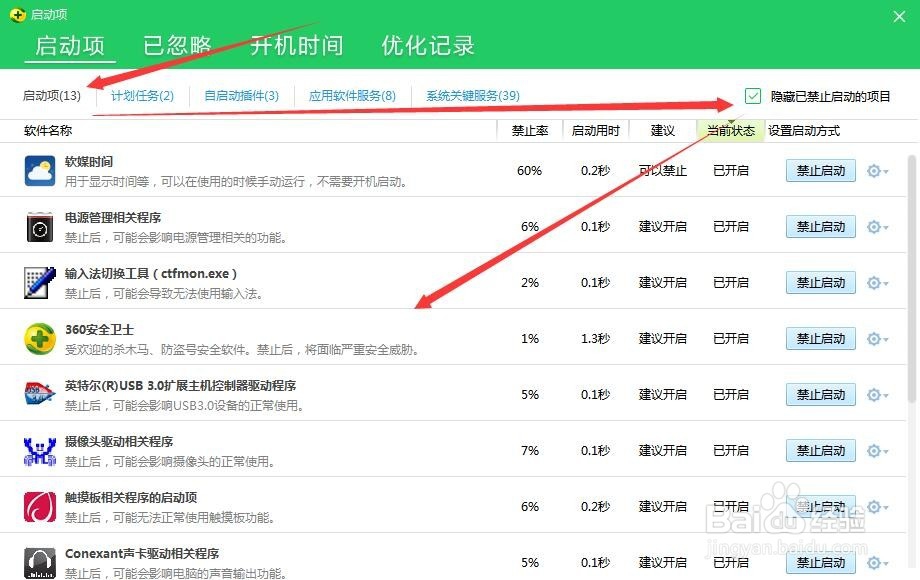Open gear settings for 触摸板相关程序 row
Image resolution: width=920 pixels, height=580 pixels.
pos(877,507)
